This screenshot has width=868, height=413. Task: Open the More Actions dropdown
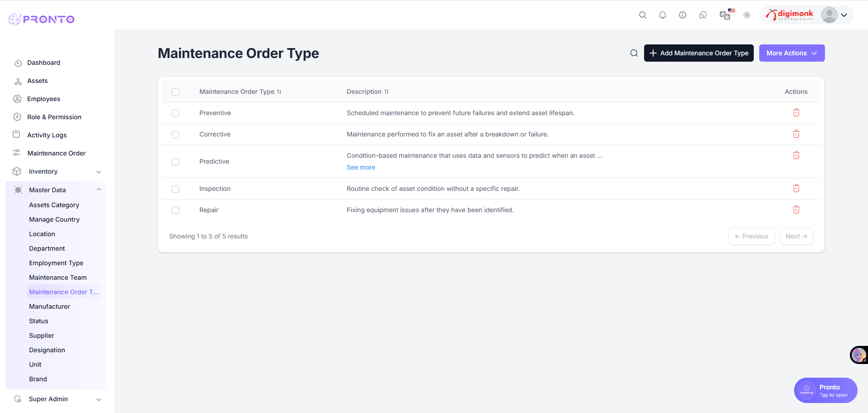(791, 53)
